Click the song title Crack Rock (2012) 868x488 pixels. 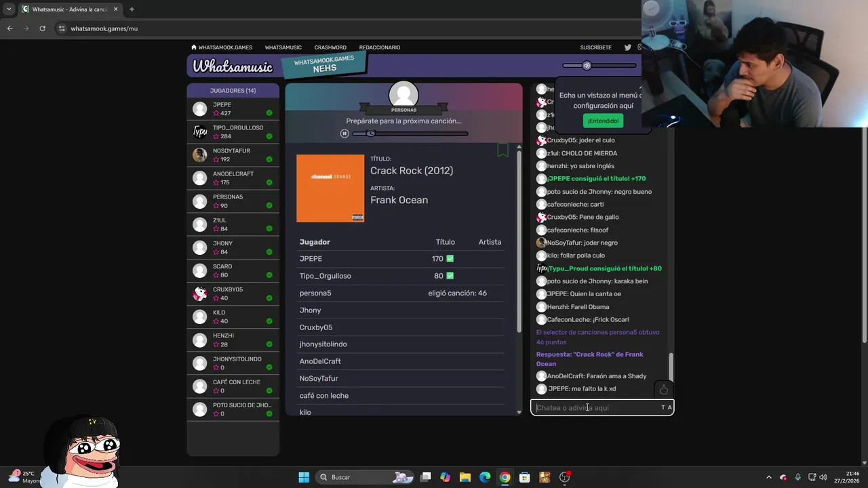click(x=412, y=171)
